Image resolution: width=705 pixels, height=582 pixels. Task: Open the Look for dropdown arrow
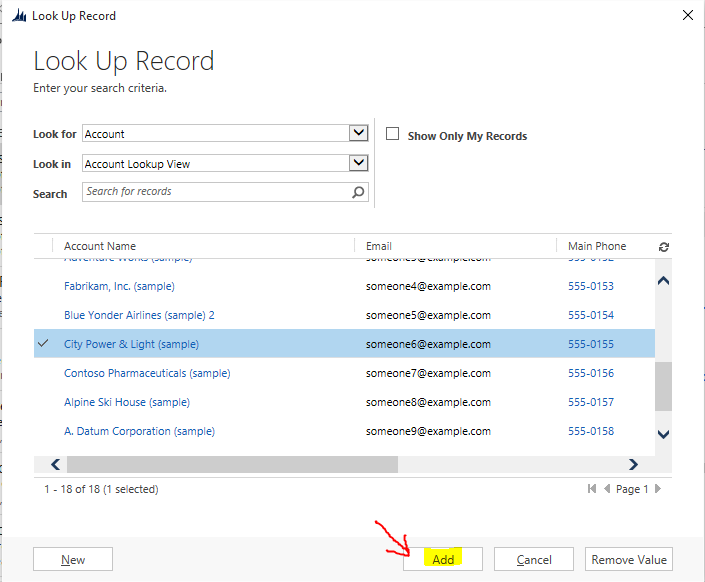[x=358, y=133]
